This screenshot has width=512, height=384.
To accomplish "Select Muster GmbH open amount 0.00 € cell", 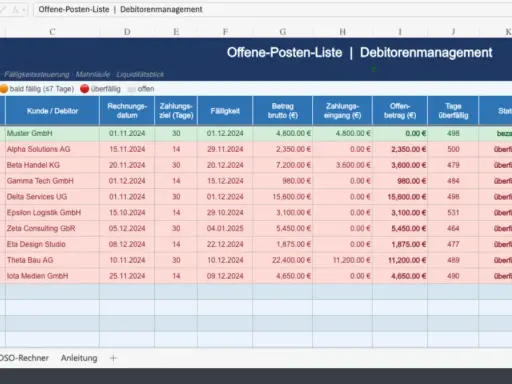I will pos(400,133).
